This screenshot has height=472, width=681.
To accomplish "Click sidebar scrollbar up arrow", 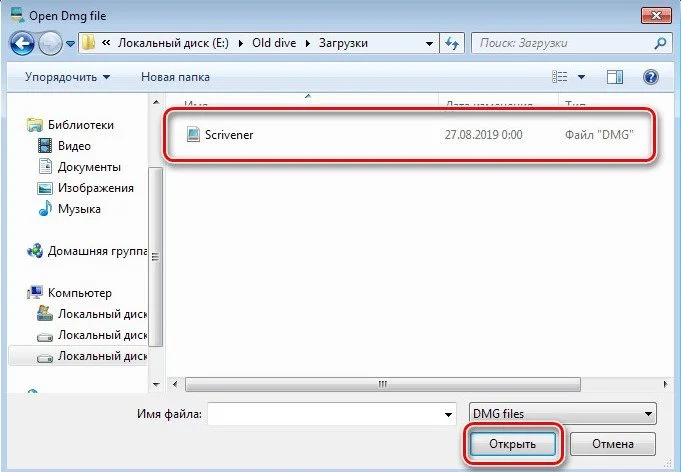I will pos(156,102).
